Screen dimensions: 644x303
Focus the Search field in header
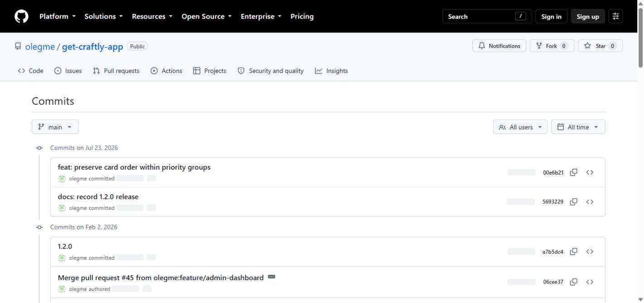click(487, 16)
